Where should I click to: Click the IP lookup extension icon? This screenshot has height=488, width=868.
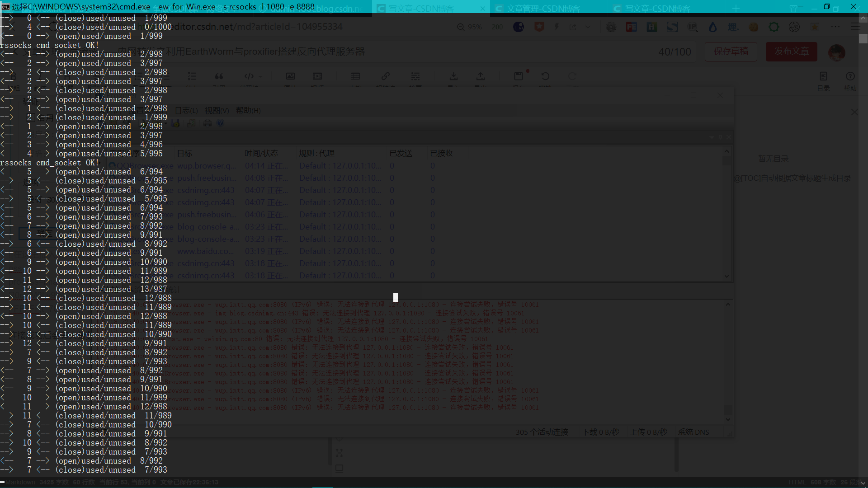[x=693, y=27]
